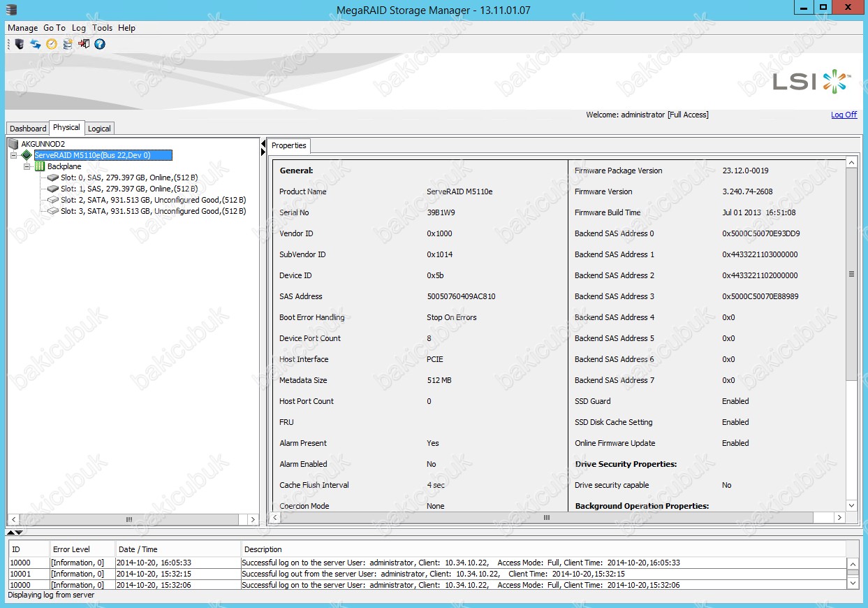Click the AKGUNNOD2 server icon in tree

coord(13,144)
